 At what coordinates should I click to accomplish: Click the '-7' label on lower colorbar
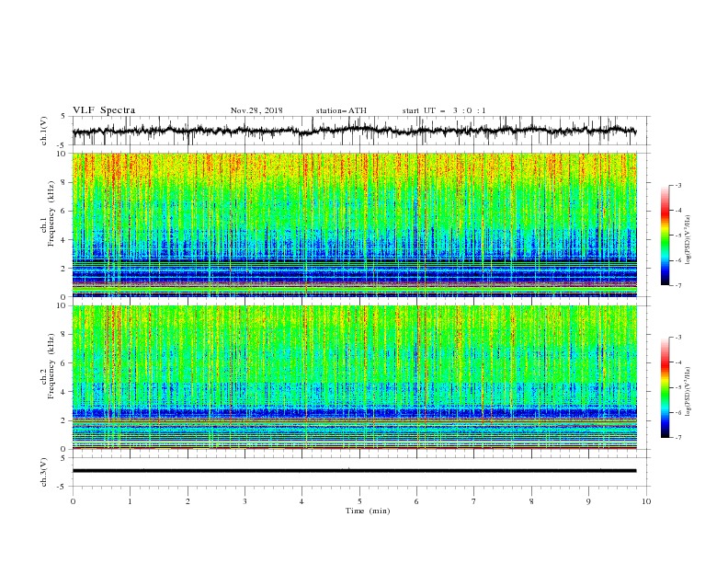(677, 437)
